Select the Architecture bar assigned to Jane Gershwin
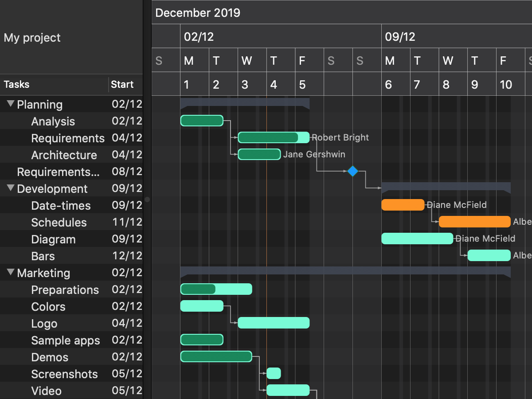 pos(259,154)
